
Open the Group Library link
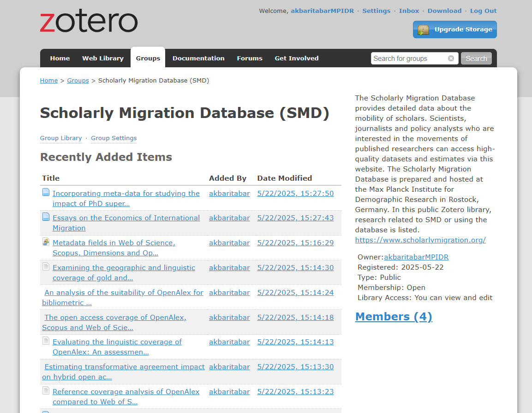pos(61,138)
